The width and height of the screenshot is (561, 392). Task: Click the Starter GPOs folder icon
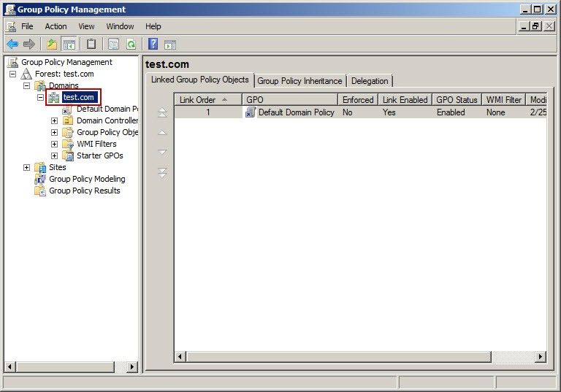point(68,155)
